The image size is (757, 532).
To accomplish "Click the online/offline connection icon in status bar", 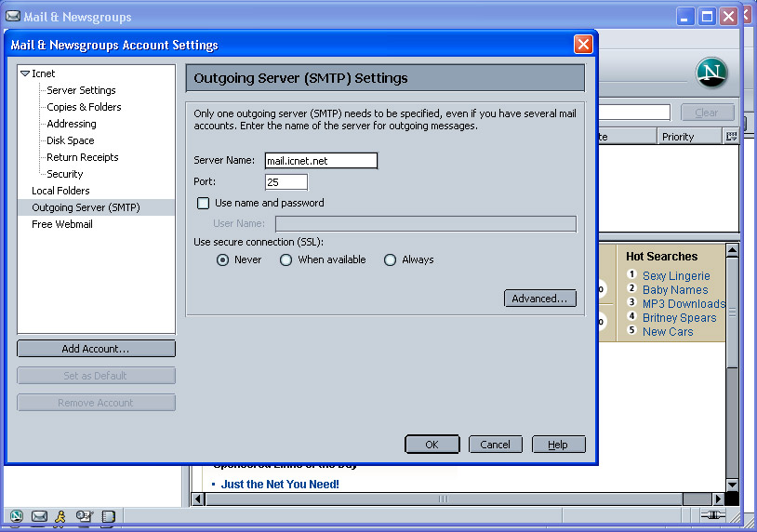I will (712, 515).
